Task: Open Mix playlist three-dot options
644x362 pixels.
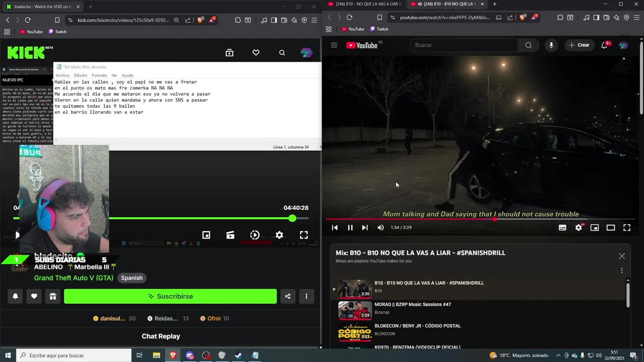Action: pyautogui.click(x=622, y=270)
